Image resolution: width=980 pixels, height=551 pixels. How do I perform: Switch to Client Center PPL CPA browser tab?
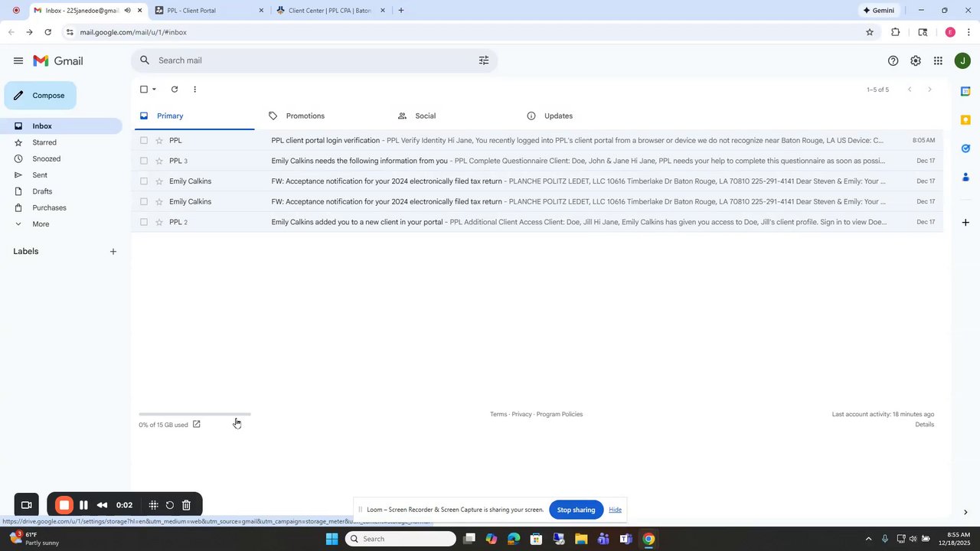(329, 11)
